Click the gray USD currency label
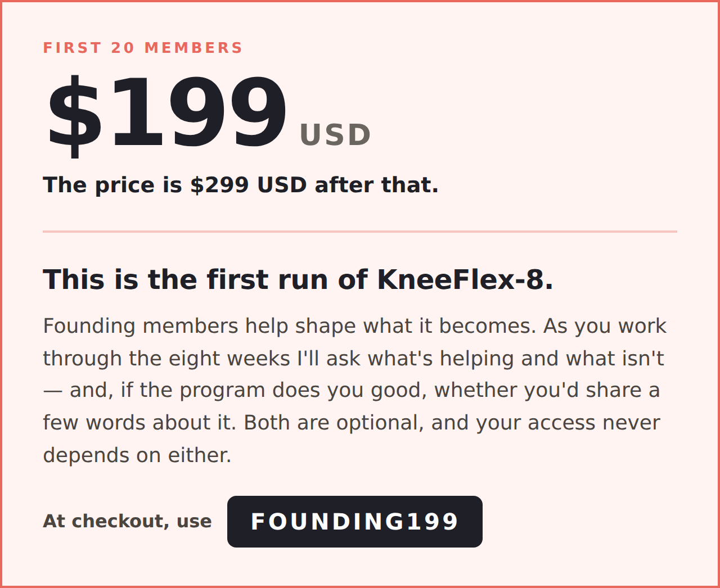 [335, 135]
